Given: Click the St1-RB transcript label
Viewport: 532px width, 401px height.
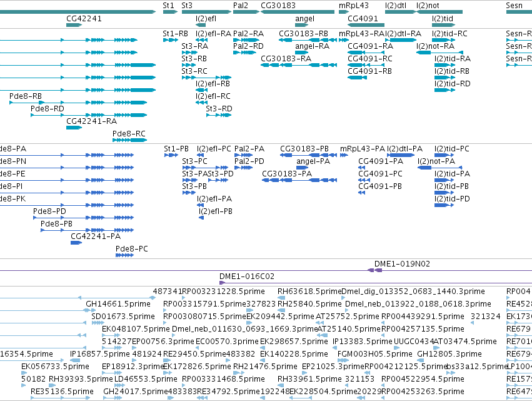Looking at the screenshot, I should 176,34.
